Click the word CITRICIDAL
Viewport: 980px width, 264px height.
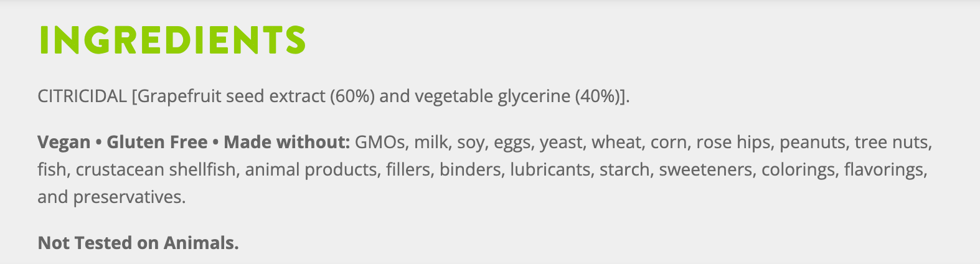coord(82,97)
